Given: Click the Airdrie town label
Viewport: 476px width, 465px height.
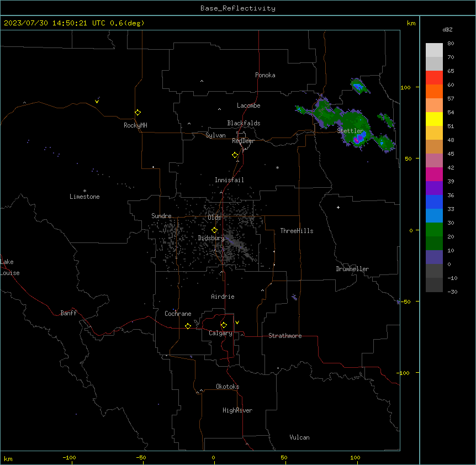Looking at the screenshot, I should click(223, 297).
